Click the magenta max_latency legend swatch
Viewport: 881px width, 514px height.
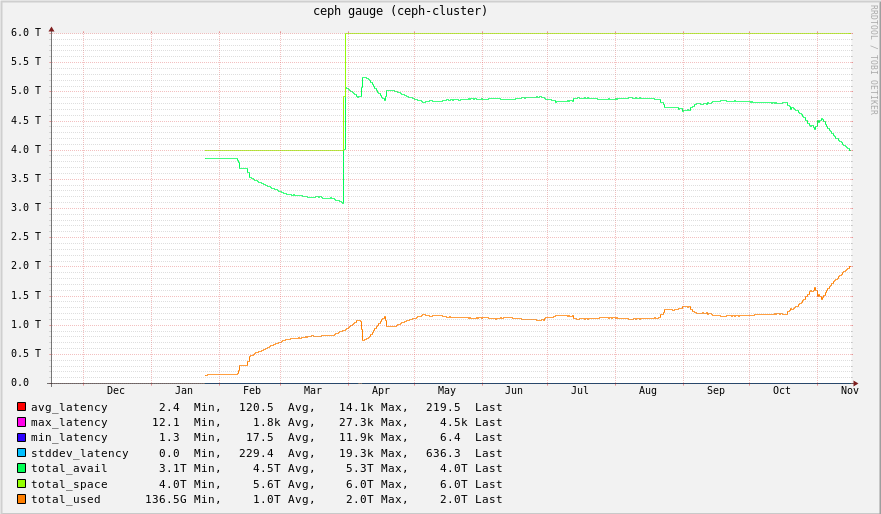21,422
